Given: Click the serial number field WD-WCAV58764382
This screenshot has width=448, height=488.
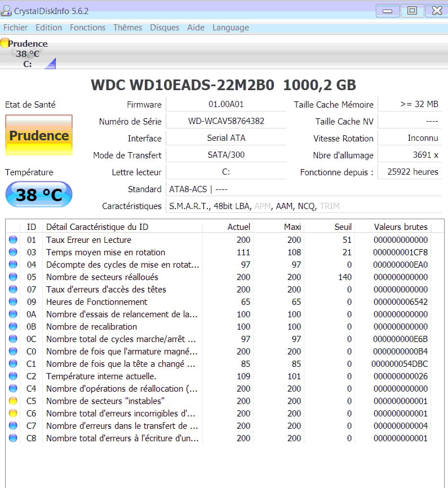Looking at the screenshot, I should (x=226, y=121).
